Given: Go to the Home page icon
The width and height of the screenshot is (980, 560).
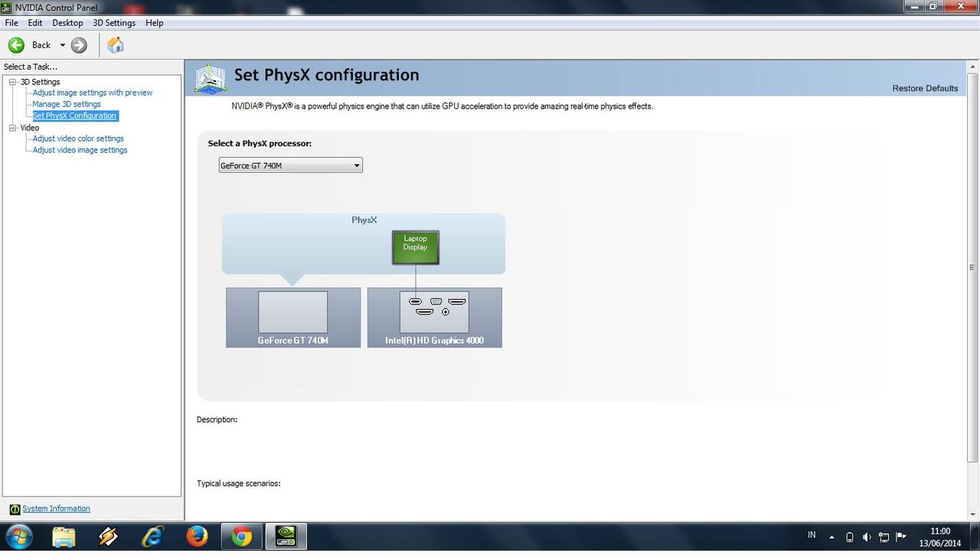Looking at the screenshot, I should pos(116,45).
